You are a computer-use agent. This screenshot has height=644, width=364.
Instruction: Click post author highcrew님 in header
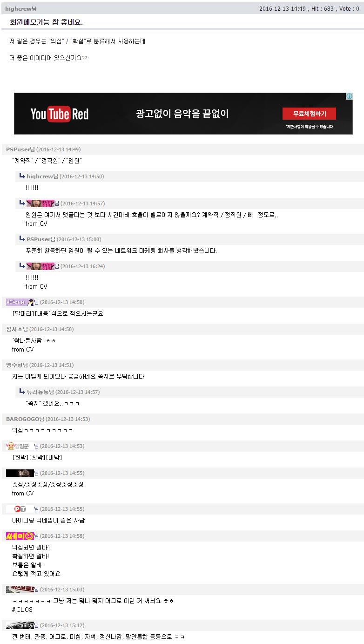[x=21, y=9]
